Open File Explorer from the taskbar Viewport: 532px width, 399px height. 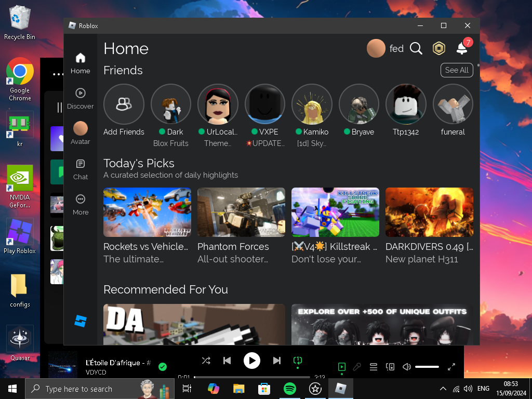click(x=239, y=389)
